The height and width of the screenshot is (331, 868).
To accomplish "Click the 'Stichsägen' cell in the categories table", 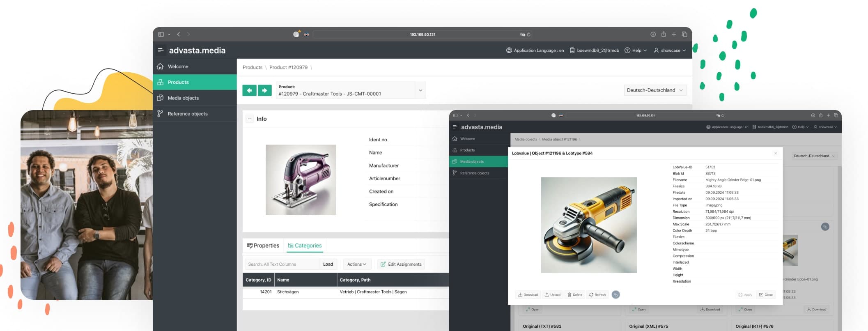I will (x=305, y=292).
